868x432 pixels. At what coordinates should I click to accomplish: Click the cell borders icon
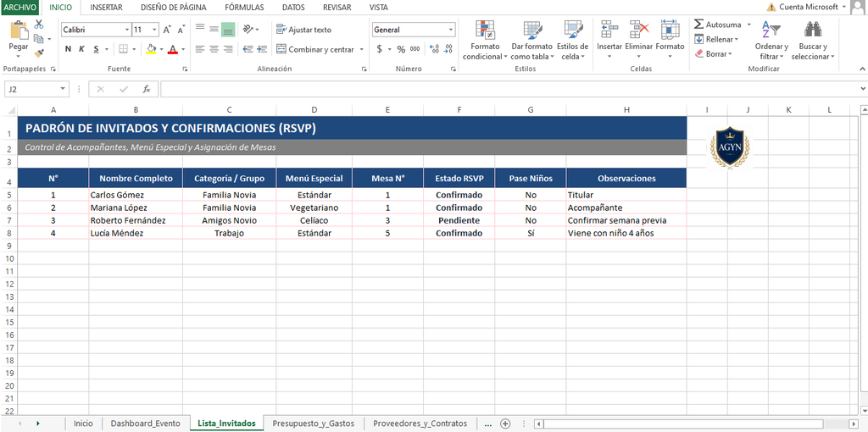[124, 49]
